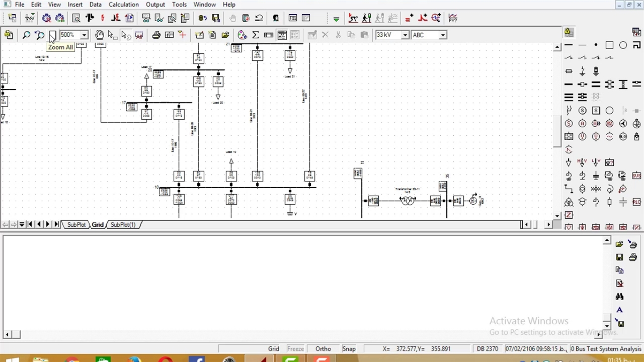The width and height of the screenshot is (644, 362).
Task: Toggle Snap mode in status bar
Action: (x=349, y=349)
